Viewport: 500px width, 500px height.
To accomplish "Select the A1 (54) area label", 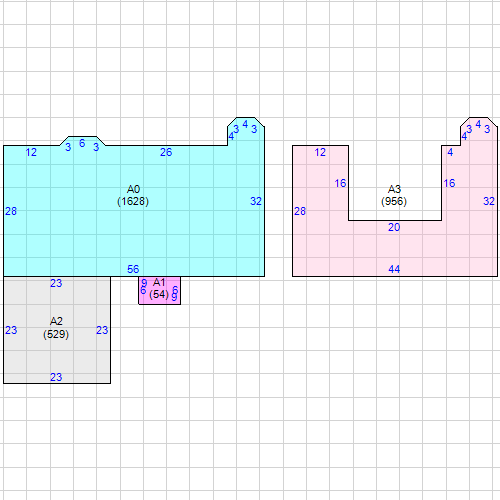I will pyautogui.click(x=159, y=289).
